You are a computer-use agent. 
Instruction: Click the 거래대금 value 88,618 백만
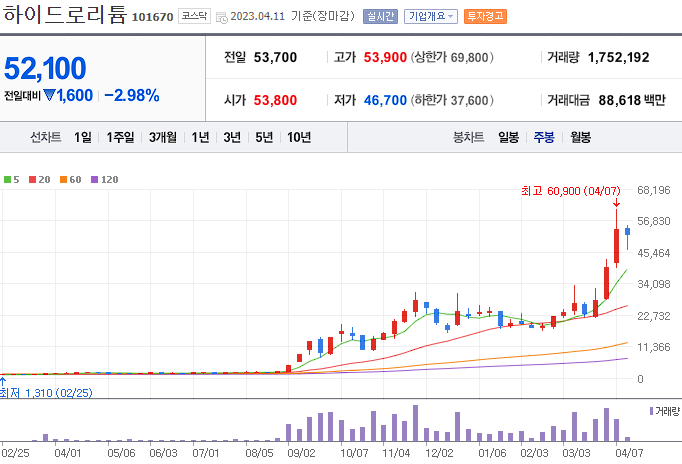point(632,100)
